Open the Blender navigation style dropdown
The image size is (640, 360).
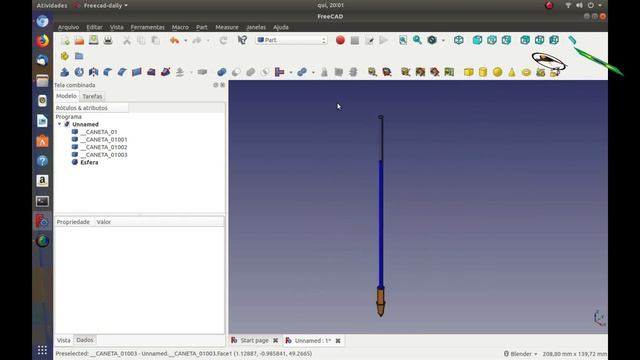point(521,354)
